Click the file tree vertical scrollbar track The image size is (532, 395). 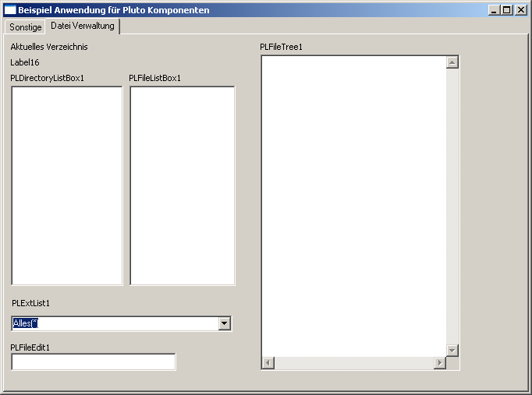pyautogui.click(x=452, y=206)
